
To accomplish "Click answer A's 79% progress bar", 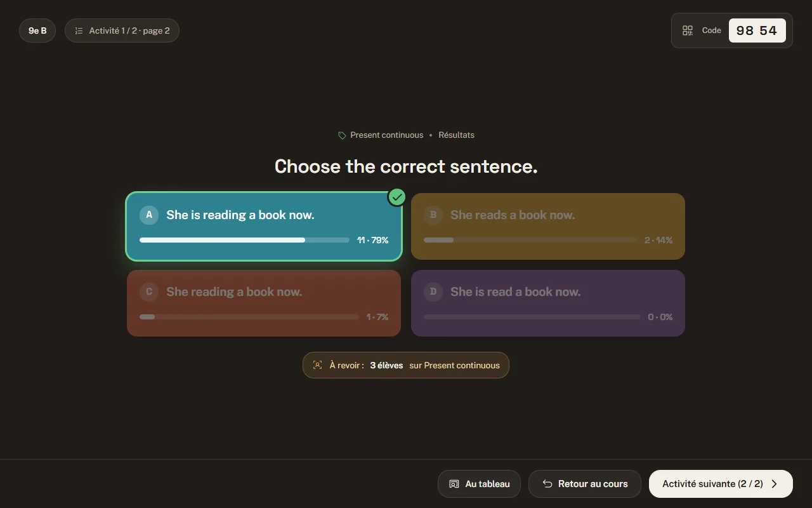I will [244, 240].
